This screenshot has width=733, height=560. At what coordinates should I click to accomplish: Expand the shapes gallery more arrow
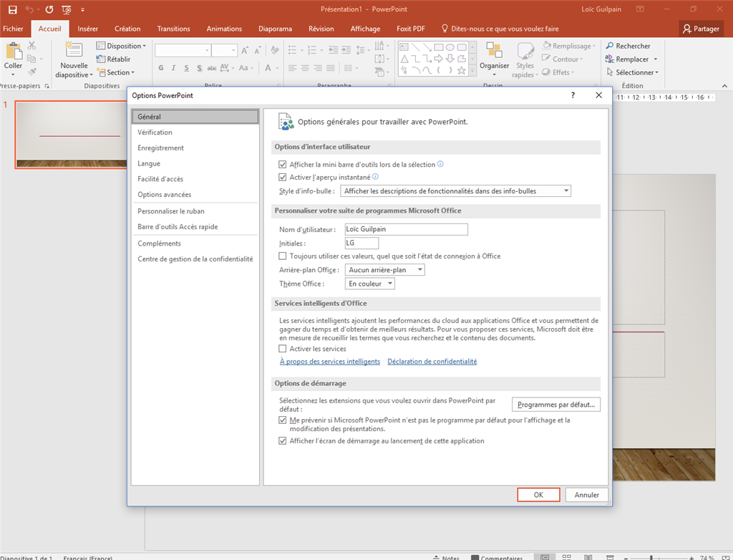pos(472,71)
